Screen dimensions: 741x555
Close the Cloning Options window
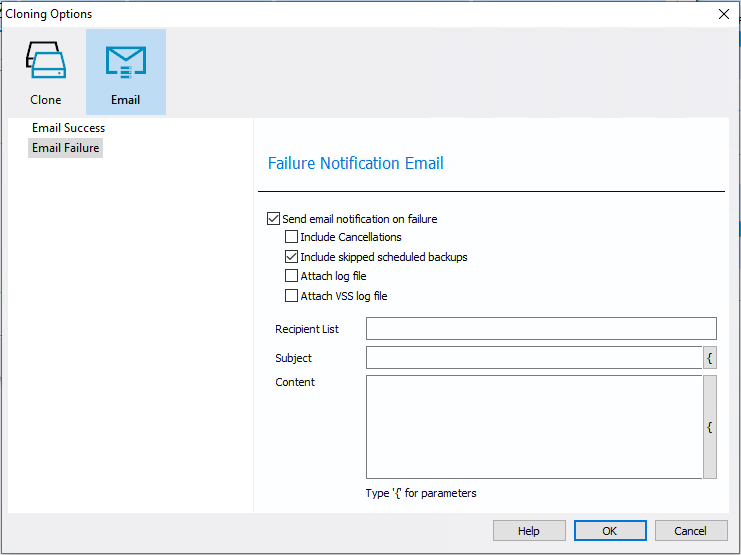pyautogui.click(x=723, y=14)
